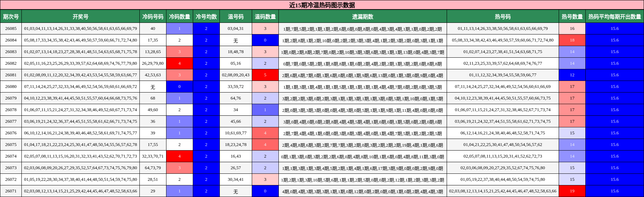
Task: Click the 温号码 column header
Action: [236, 17]
